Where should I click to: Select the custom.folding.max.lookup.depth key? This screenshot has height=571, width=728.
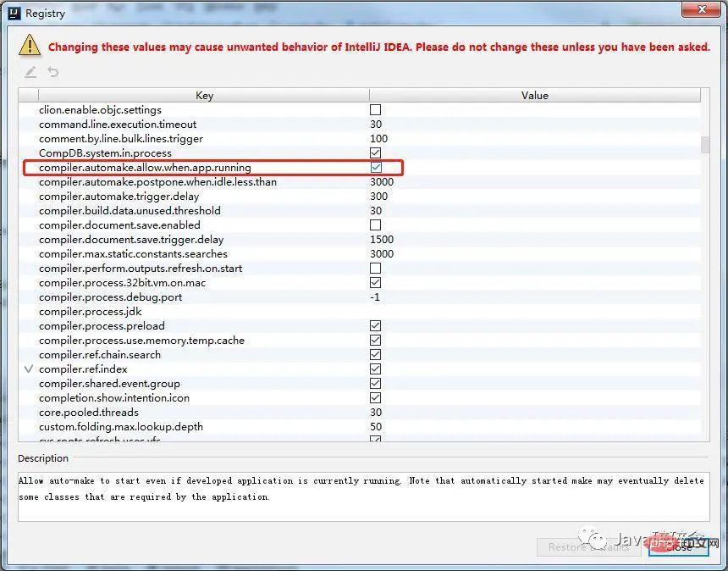point(121,426)
